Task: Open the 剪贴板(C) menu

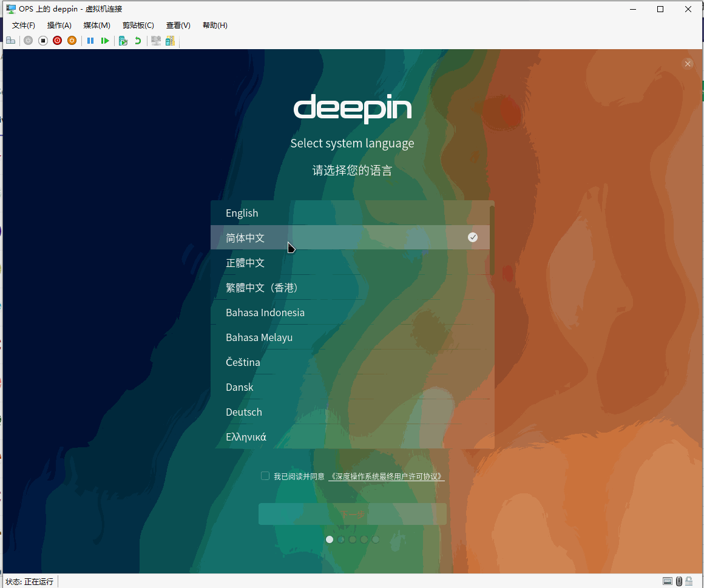Action: (138, 25)
